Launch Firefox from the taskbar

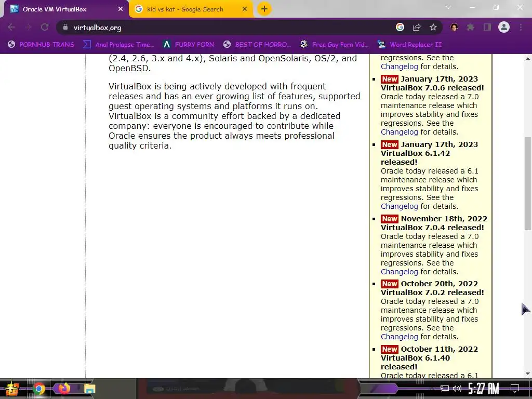64,389
